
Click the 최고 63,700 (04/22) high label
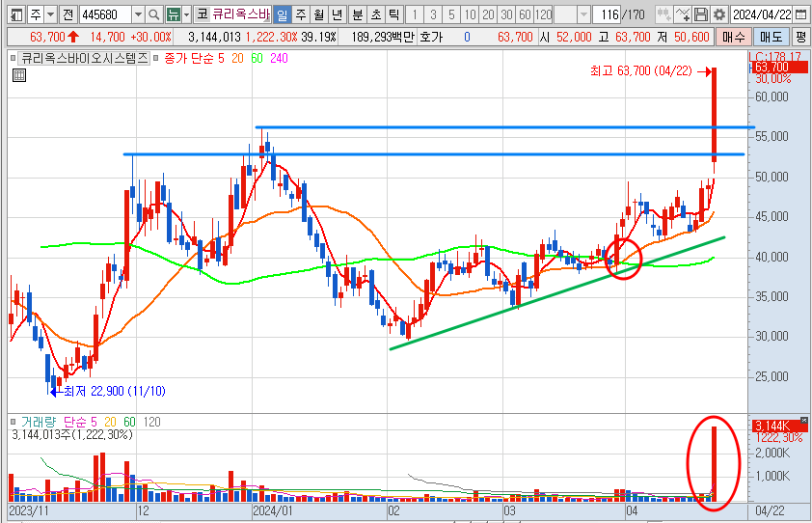pyautogui.click(x=641, y=71)
